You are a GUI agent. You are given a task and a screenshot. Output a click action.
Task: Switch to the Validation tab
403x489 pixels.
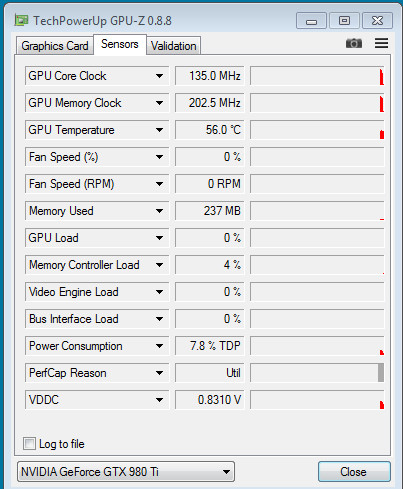tap(174, 46)
